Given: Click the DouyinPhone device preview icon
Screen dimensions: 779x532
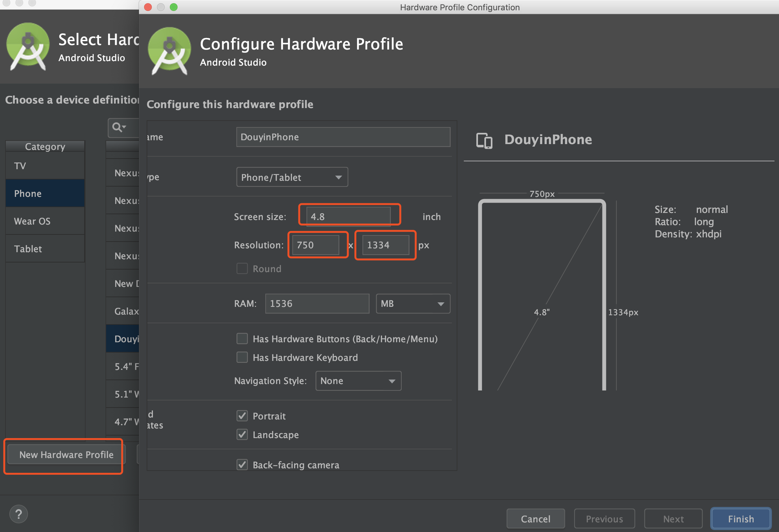Looking at the screenshot, I should click(x=484, y=140).
